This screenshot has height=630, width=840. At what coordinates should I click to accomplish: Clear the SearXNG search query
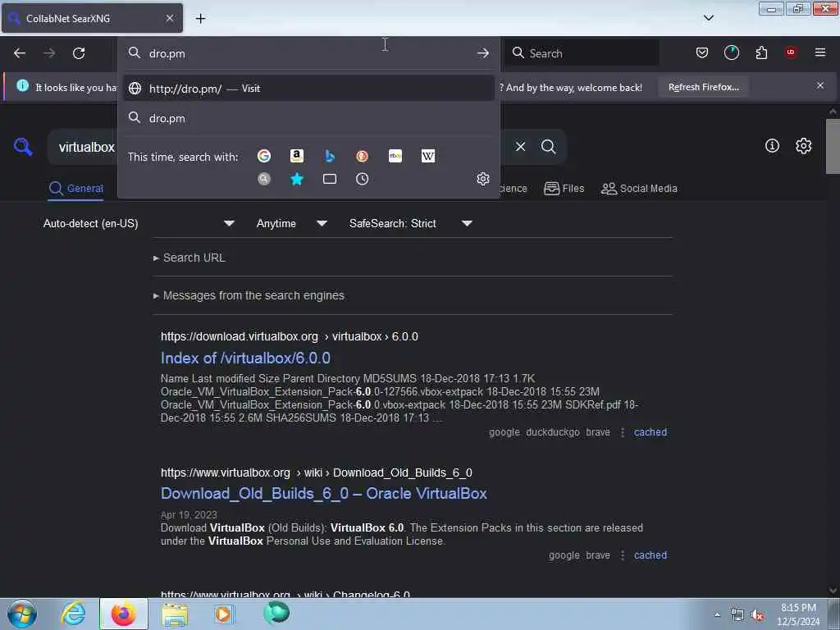pos(520,146)
